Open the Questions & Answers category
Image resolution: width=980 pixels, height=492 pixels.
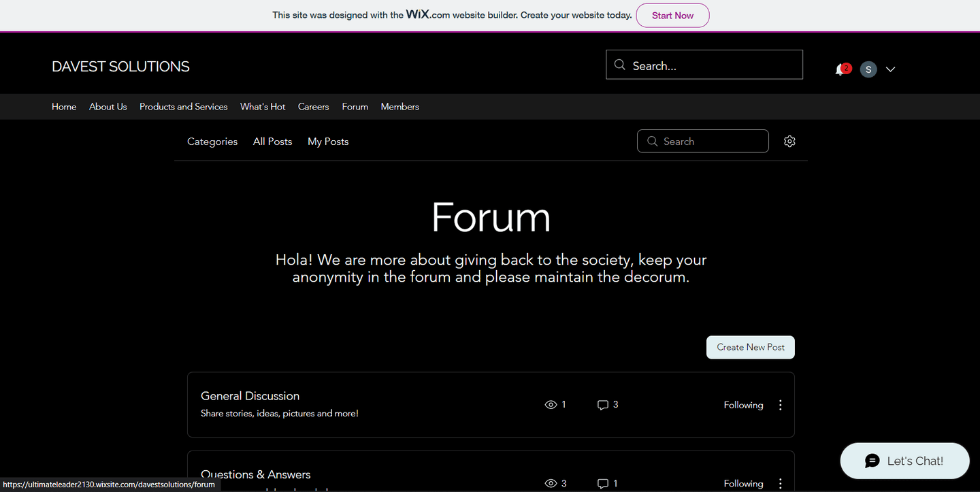click(x=255, y=474)
